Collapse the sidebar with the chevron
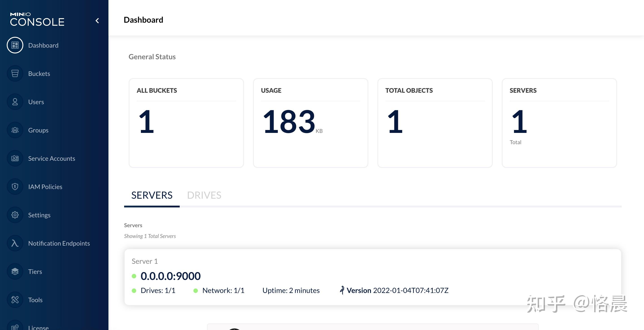The height and width of the screenshot is (330, 644). [x=97, y=21]
